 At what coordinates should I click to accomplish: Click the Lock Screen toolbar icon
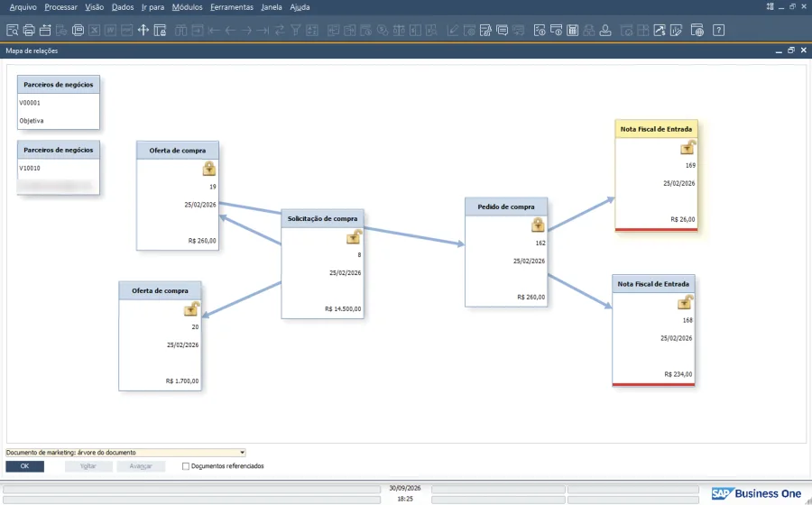(x=160, y=31)
